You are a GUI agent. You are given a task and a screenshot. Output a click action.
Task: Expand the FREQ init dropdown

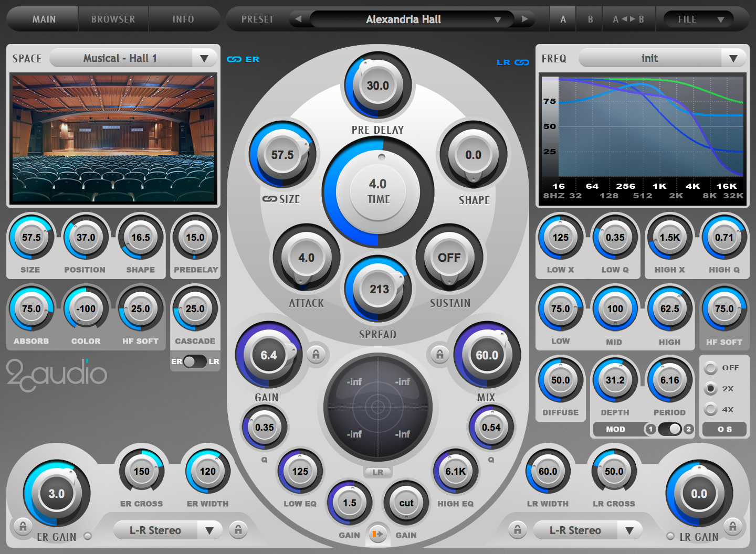733,58
